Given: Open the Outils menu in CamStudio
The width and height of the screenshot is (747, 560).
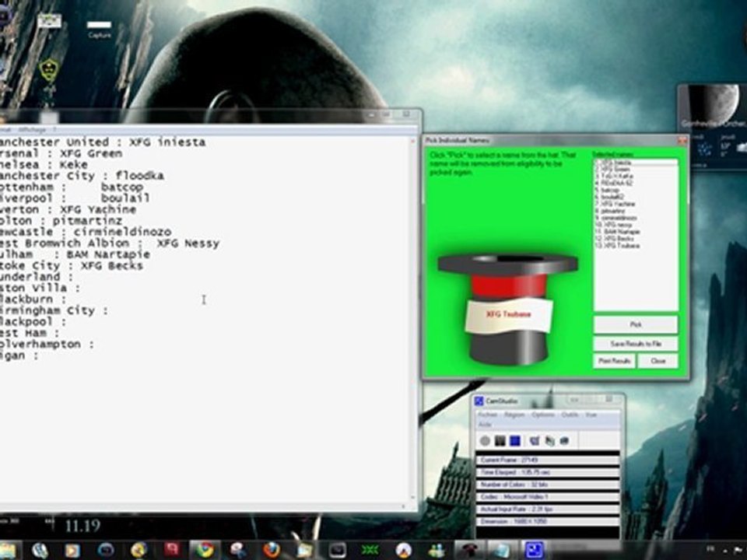Looking at the screenshot, I should click(570, 415).
